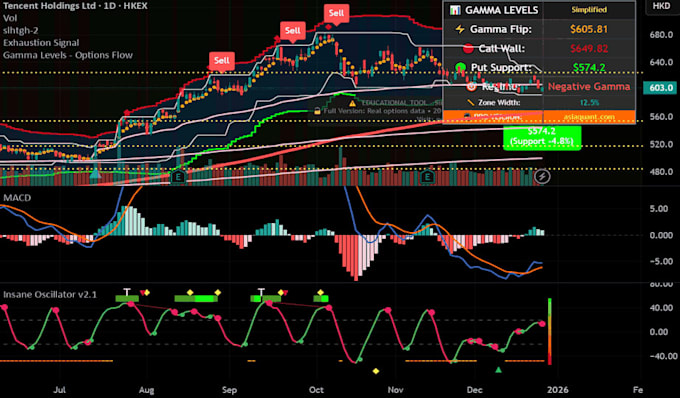Image resolution: width=680 pixels, height=398 pixels.
Task: Click the Oct label on time axis
Action: click(316, 389)
